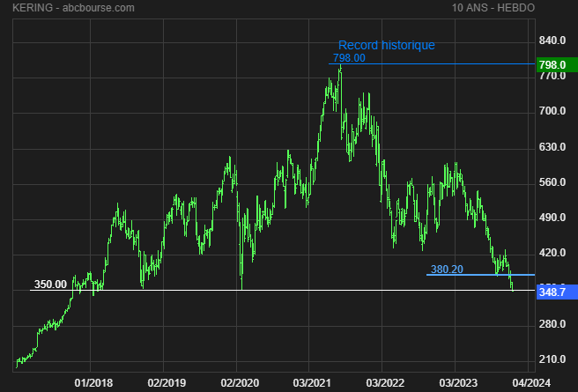This screenshot has height=392, width=578.
Task: Click the 01/2018 date axis label
Action: pyautogui.click(x=93, y=383)
